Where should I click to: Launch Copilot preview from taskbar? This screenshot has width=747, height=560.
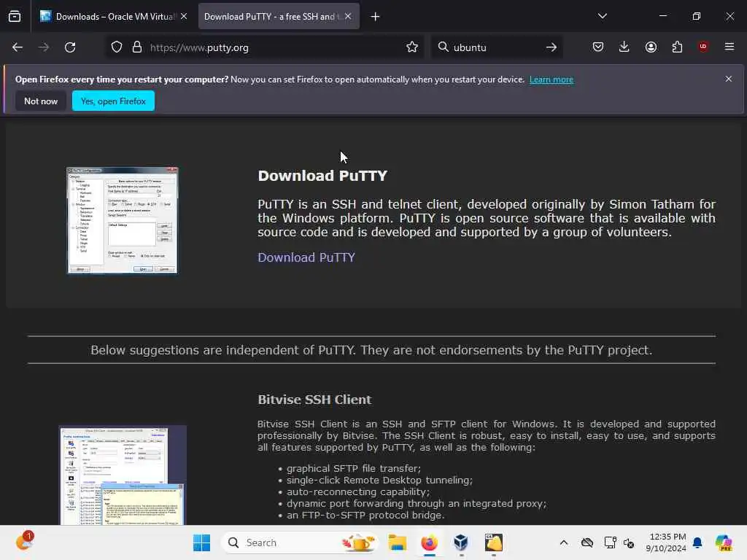pyautogui.click(x=724, y=542)
